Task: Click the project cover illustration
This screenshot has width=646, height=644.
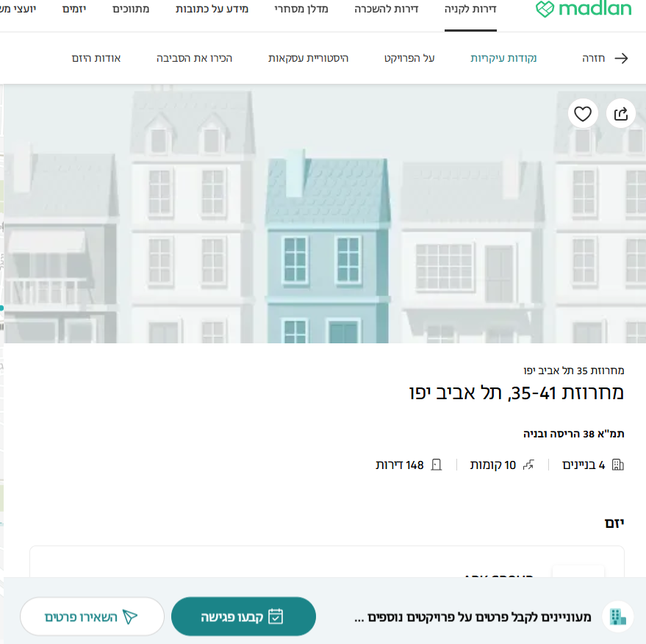Action: (x=325, y=213)
